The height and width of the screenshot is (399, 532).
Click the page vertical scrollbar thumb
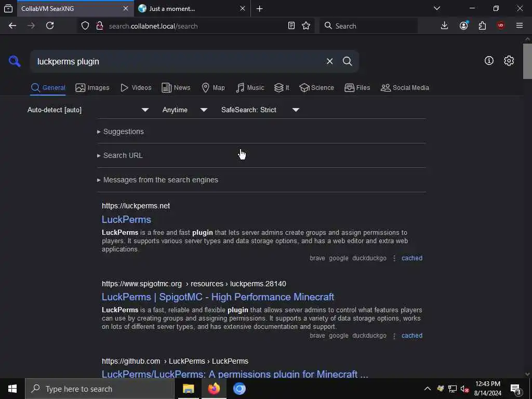[x=527, y=61]
